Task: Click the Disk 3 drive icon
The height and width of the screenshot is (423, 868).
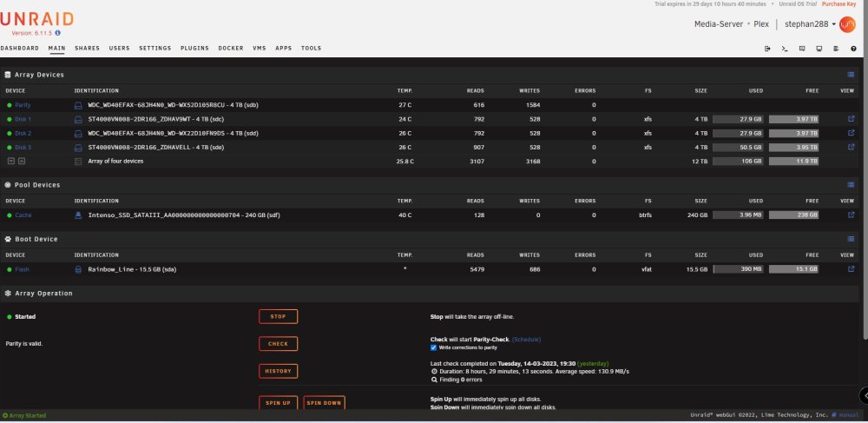Action: coord(78,148)
